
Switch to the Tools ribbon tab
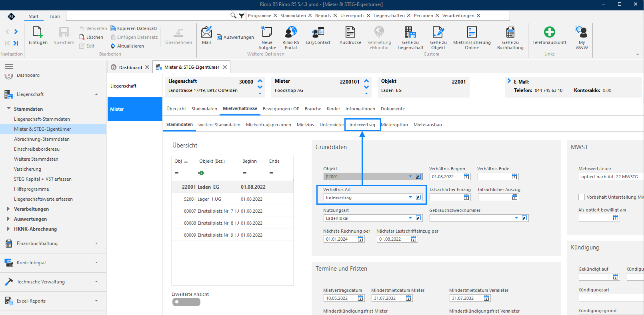point(55,16)
